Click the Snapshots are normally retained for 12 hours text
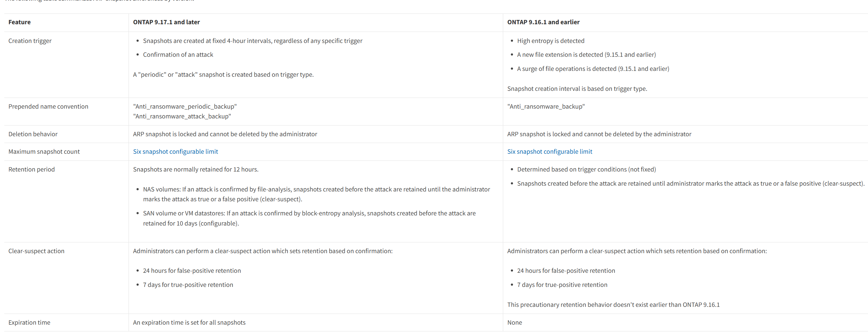This screenshot has width=868, height=336. click(195, 169)
